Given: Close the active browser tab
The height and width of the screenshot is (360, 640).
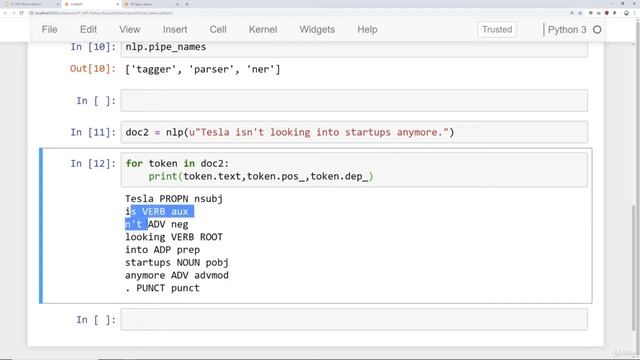Looking at the screenshot, I should pos(118,4).
